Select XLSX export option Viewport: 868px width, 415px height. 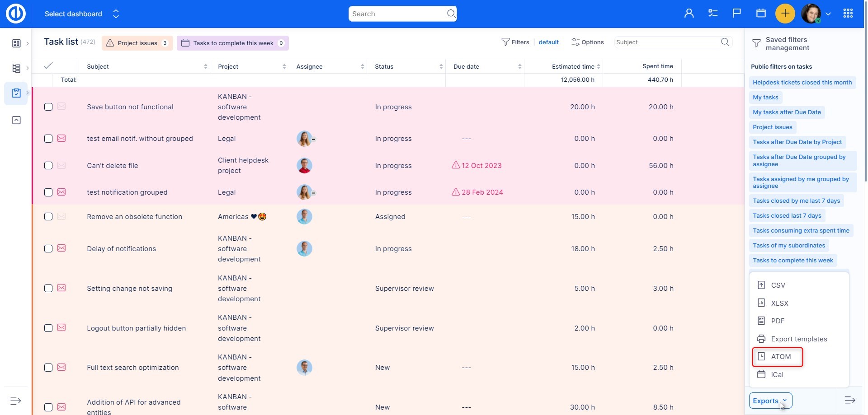pos(779,303)
